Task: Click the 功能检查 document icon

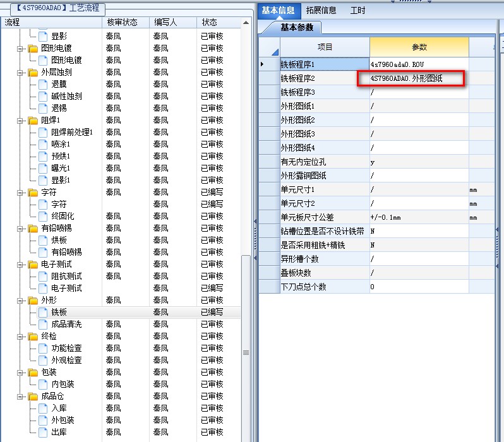Action: [43, 349]
